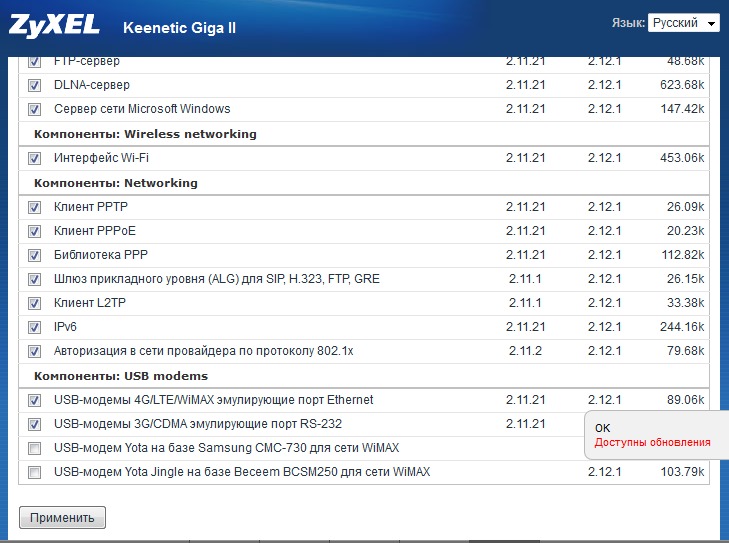Viewport: 729px width, 543px height.
Task: Click the Keenetic Giga II title
Action: [179, 28]
